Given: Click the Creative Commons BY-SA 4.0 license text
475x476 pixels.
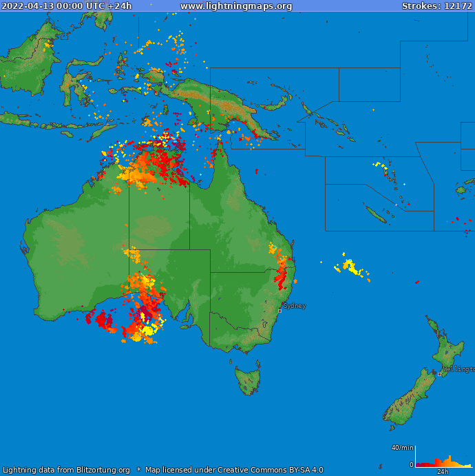Looking at the screenshot, I should click(x=271, y=470).
